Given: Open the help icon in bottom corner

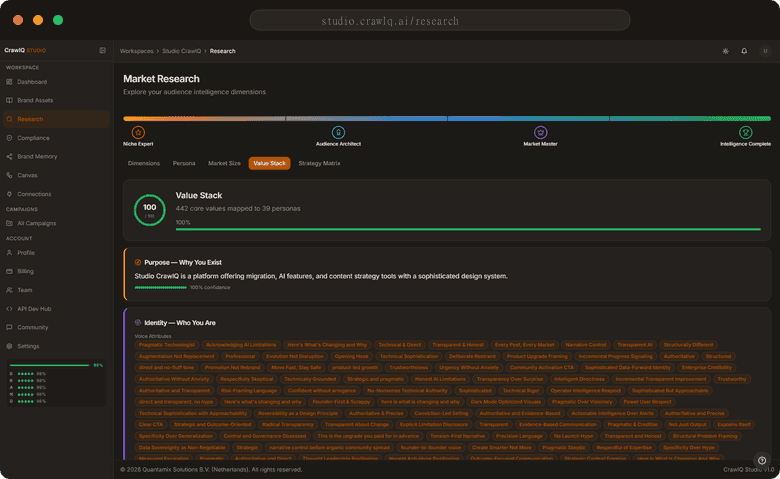Looking at the screenshot, I should click(x=761, y=459).
